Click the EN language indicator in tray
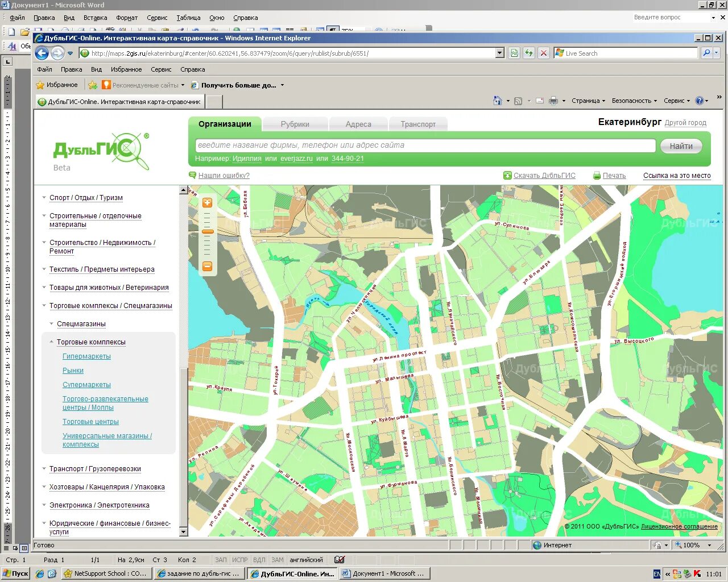This screenshot has height=582, width=728. [x=657, y=574]
